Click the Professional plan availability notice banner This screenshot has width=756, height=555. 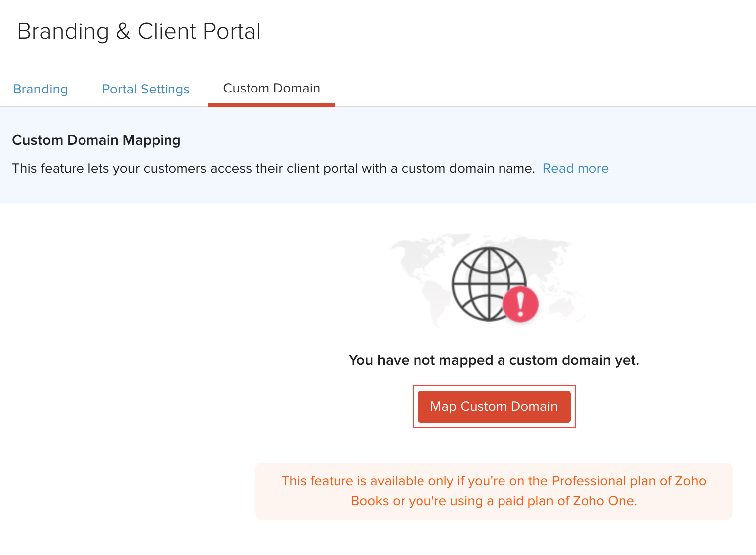tap(494, 491)
